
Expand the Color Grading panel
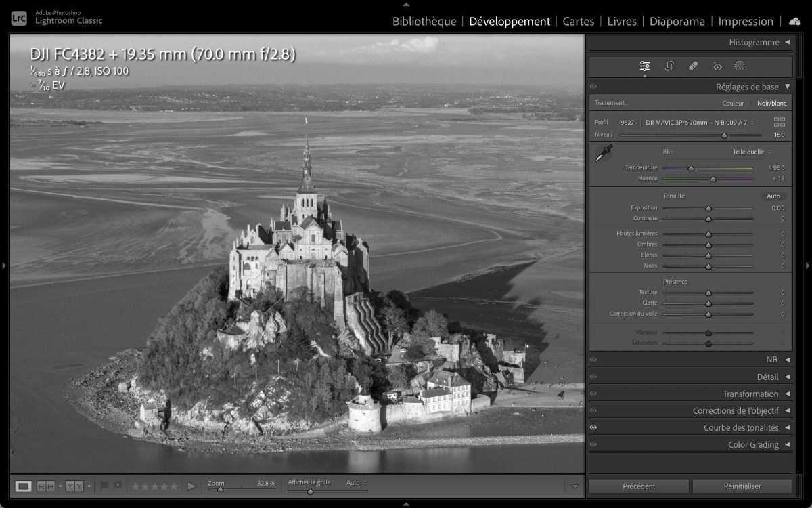point(787,444)
